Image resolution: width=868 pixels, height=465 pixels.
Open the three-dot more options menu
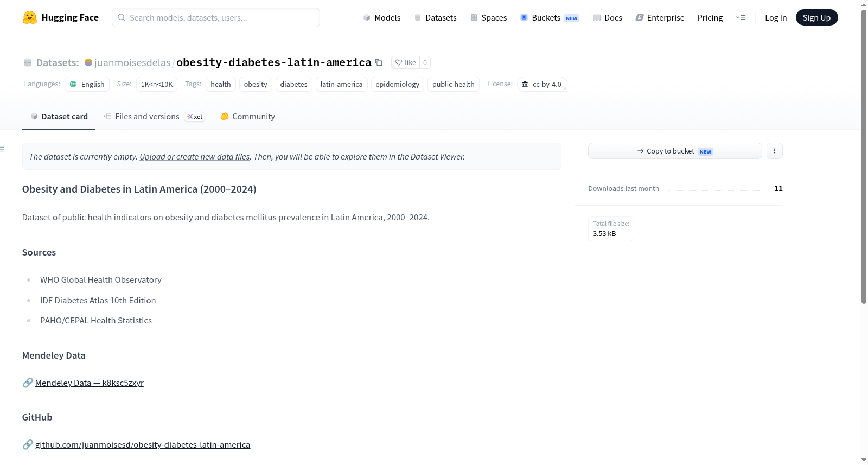coord(775,151)
